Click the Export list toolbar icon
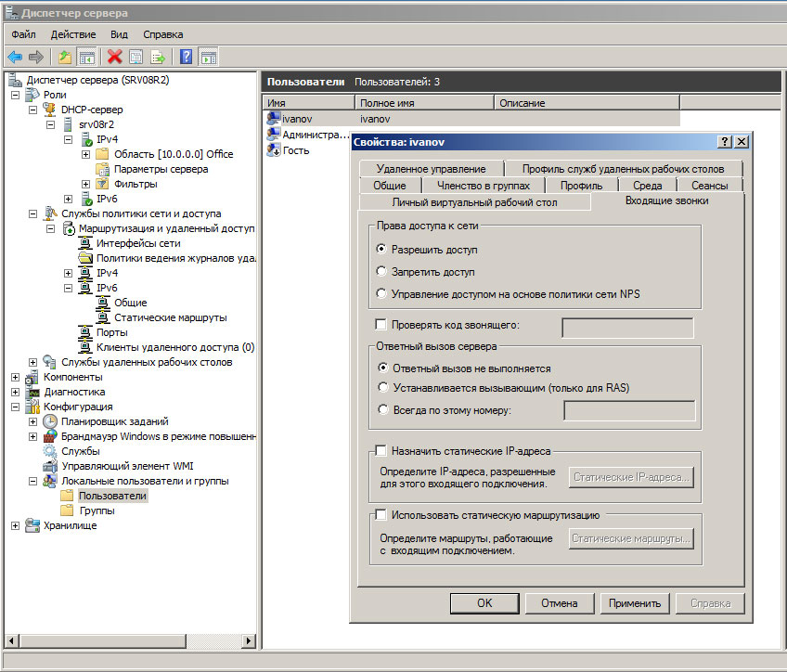 click(x=158, y=57)
